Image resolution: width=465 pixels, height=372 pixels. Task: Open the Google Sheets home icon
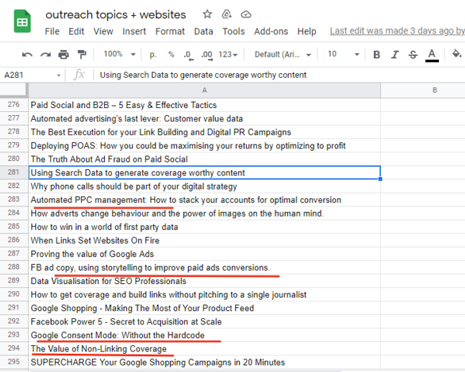pyautogui.click(x=22, y=22)
